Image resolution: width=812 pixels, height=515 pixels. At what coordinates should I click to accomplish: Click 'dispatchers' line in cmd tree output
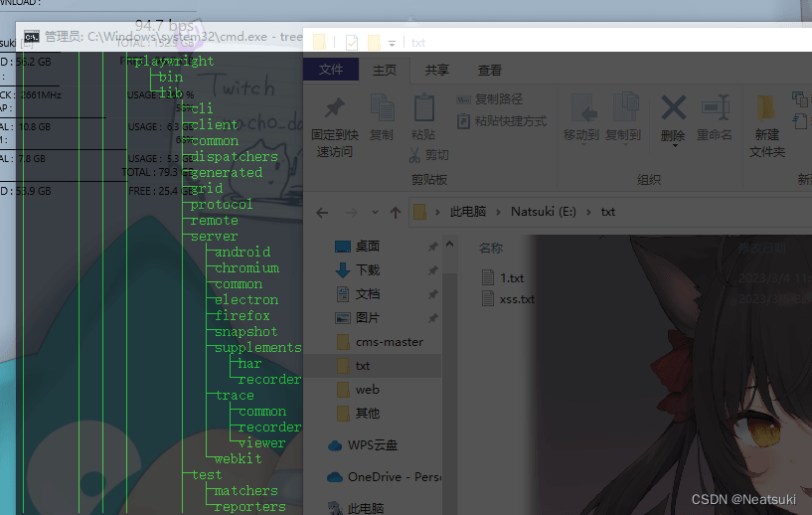235,157
